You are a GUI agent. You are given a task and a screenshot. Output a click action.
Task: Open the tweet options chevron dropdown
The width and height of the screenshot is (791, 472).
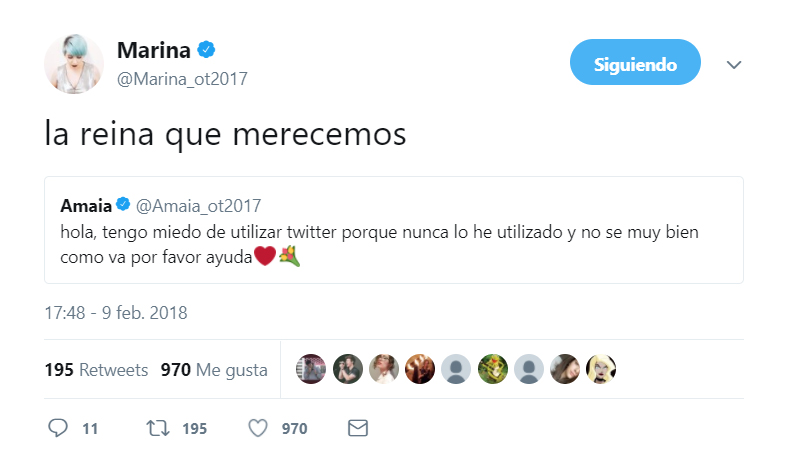click(x=734, y=65)
